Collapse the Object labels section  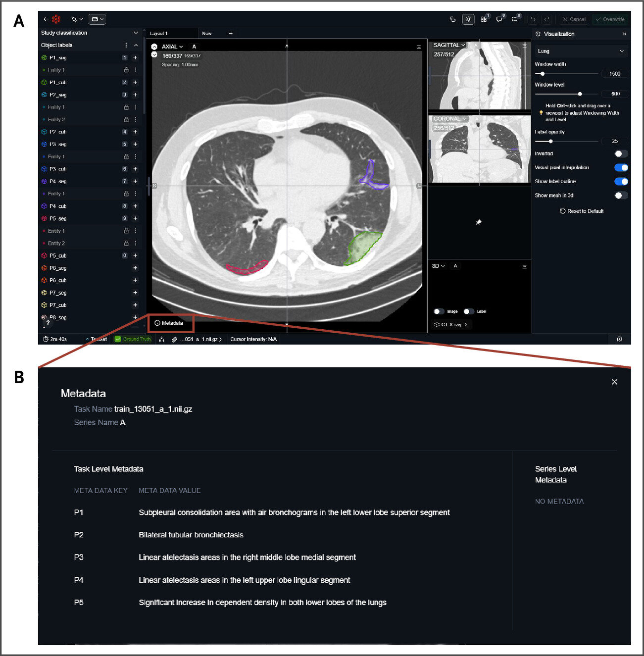(136, 45)
